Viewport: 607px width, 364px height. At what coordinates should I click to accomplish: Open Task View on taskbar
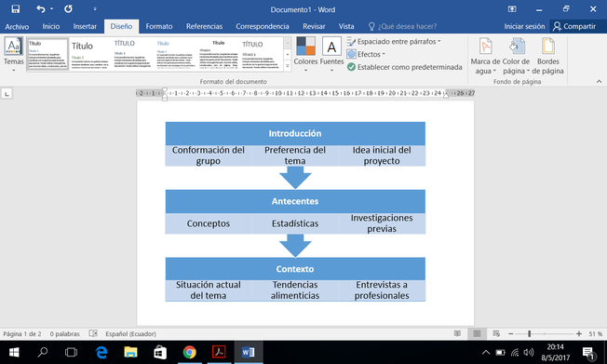72,353
